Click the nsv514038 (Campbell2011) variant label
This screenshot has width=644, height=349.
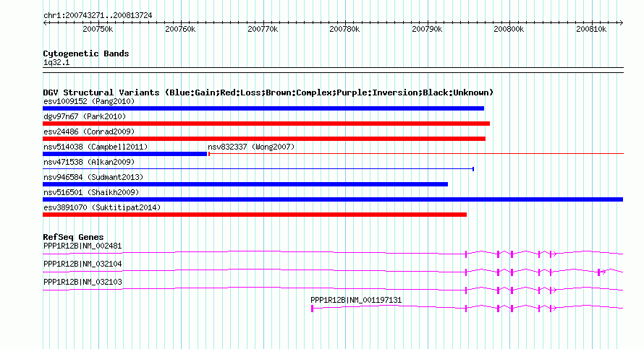96,147
